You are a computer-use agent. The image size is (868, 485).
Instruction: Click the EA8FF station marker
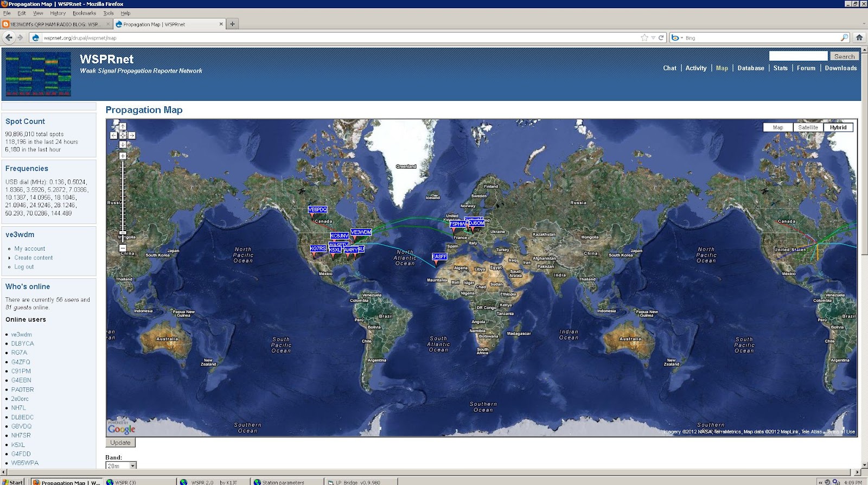point(439,257)
